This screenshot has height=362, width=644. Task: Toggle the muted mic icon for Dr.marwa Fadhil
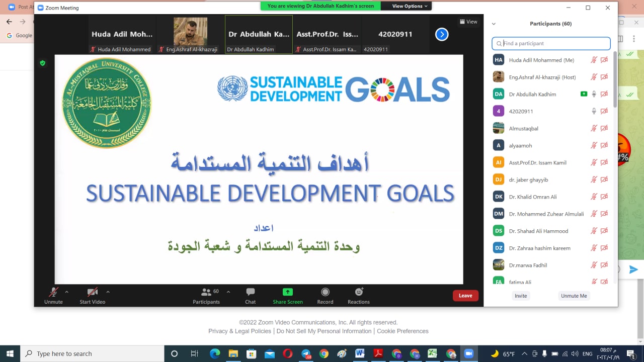pyautogui.click(x=594, y=265)
